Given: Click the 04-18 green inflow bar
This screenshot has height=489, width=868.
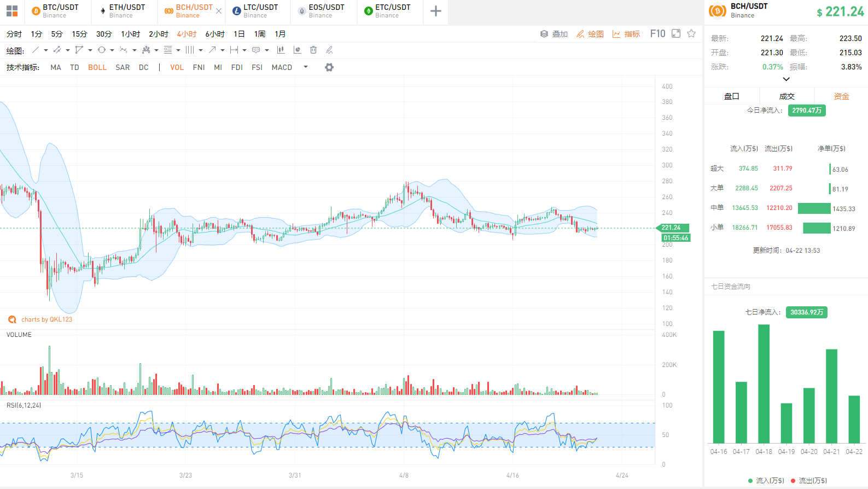Looking at the screenshot, I should tap(764, 383).
